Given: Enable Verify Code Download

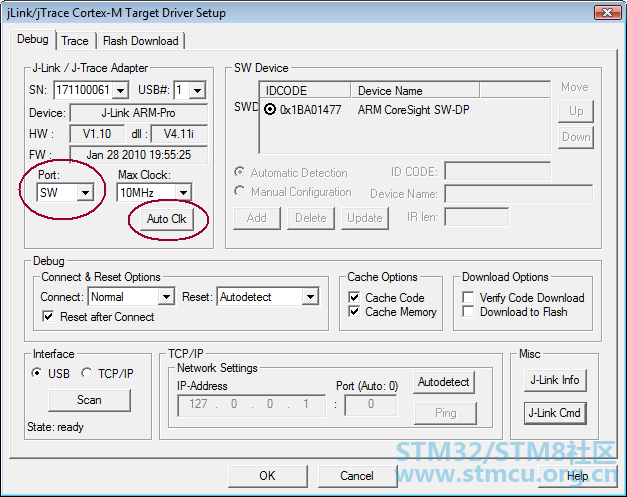Looking at the screenshot, I should pos(468,297).
